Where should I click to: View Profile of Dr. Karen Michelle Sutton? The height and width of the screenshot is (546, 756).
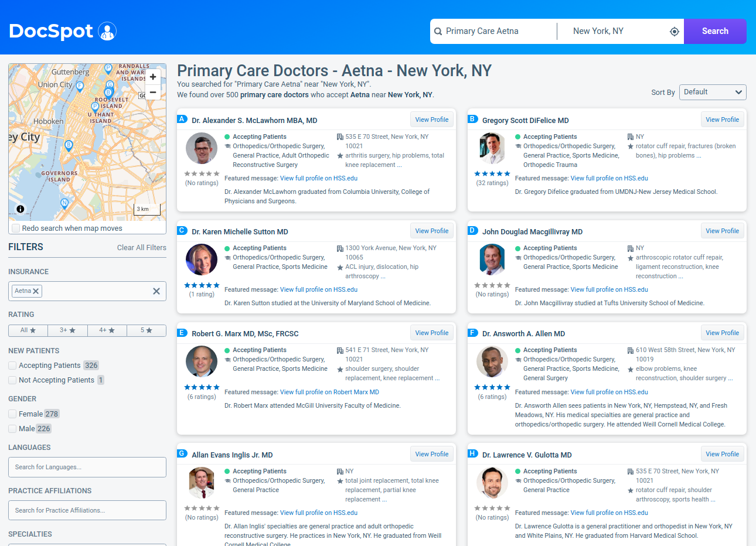[x=432, y=231]
